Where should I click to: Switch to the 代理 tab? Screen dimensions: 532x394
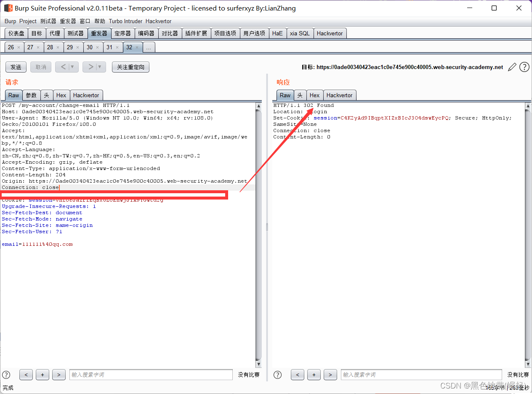pos(55,33)
